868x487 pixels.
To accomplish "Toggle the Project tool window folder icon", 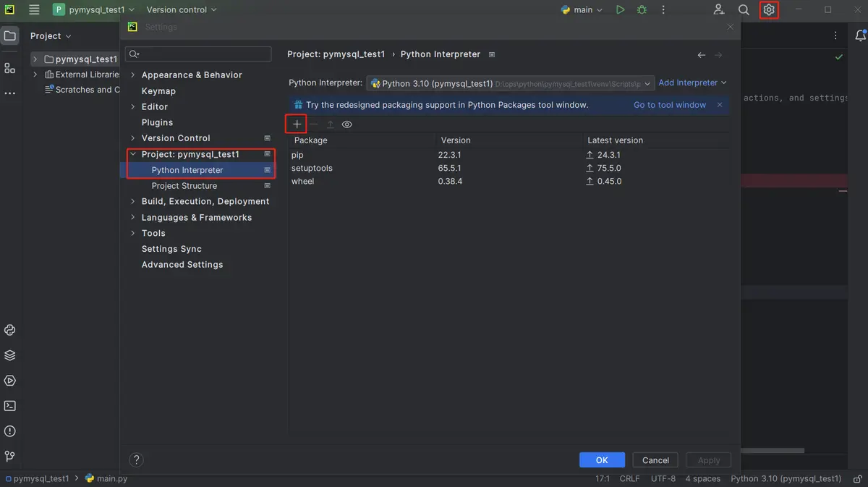I will tap(9, 35).
